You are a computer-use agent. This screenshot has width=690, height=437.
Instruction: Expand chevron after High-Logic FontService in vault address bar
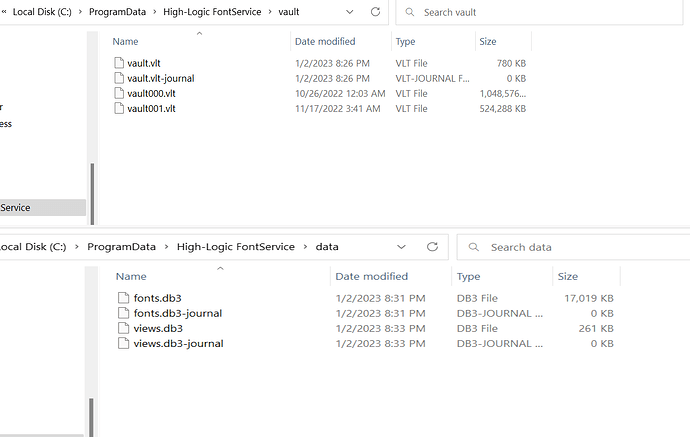[270, 12]
